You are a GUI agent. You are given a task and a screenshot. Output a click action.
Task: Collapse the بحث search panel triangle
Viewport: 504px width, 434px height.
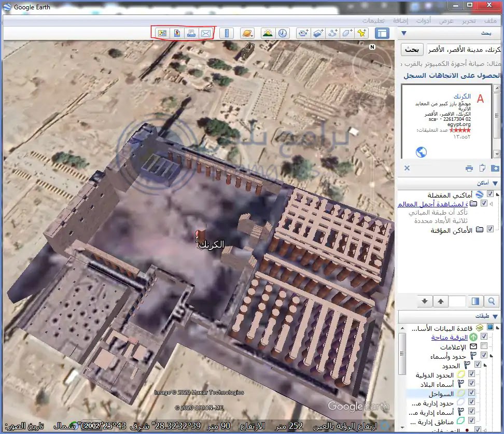pos(404,33)
